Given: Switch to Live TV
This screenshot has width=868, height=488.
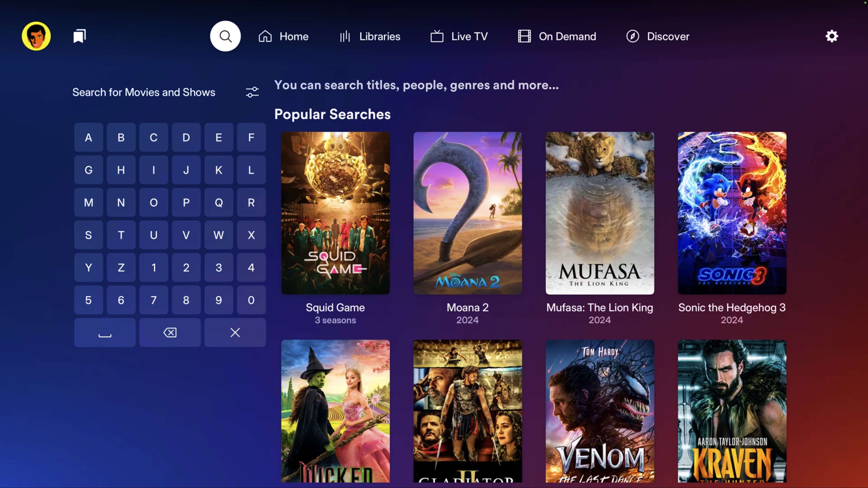Looking at the screenshot, I should pyautogui.click(x=459, y=36).
